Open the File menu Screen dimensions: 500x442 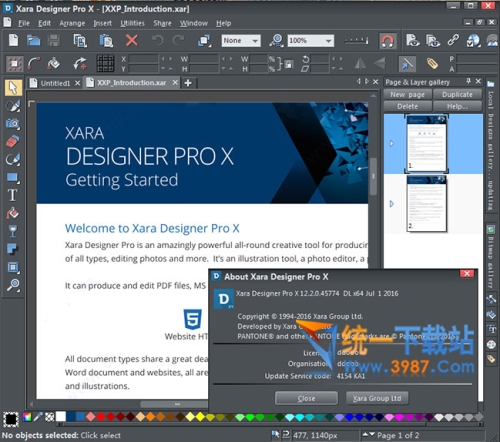(24, 23)
